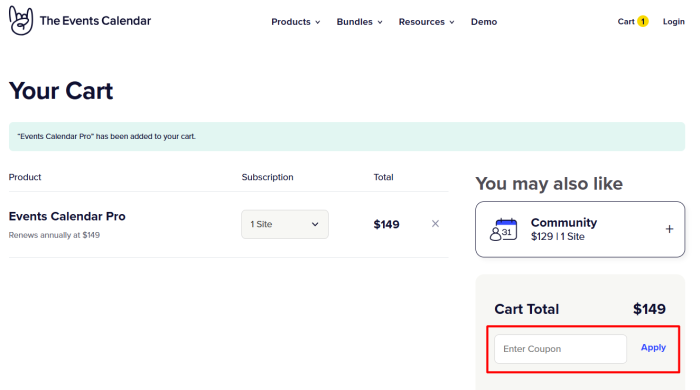Open the Resources menu
The width and height of the screenshot is (700, 390).
426,22
